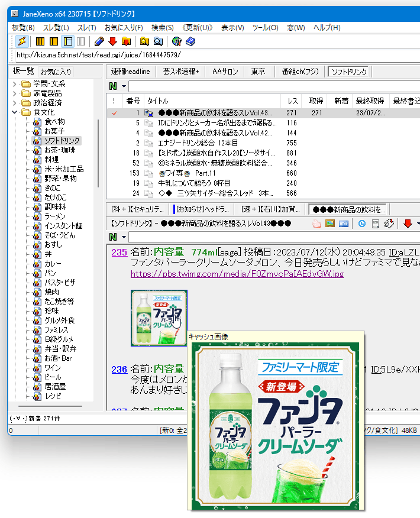The image size is (420, 518).
Task: Open dropdown arrow next to thread view N icon
Action: click(x=124, y=237)
